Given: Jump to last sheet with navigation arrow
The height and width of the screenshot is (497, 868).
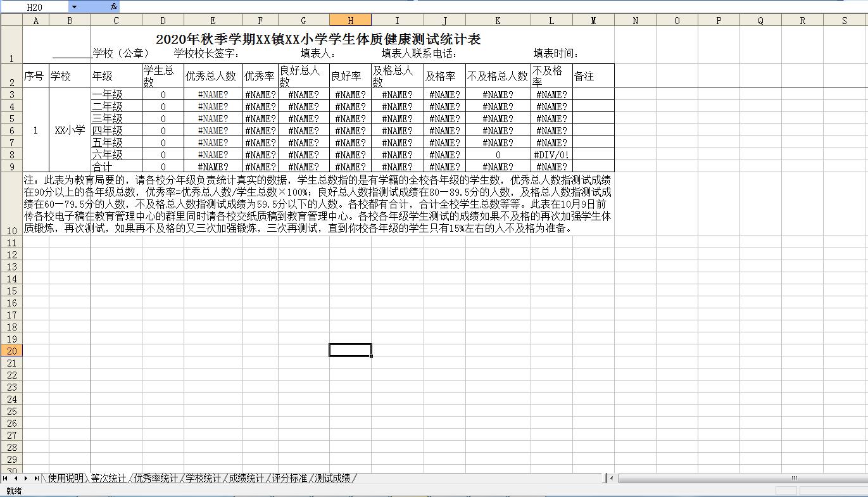Looking at the screenshot, I should [x=36, y=478].
